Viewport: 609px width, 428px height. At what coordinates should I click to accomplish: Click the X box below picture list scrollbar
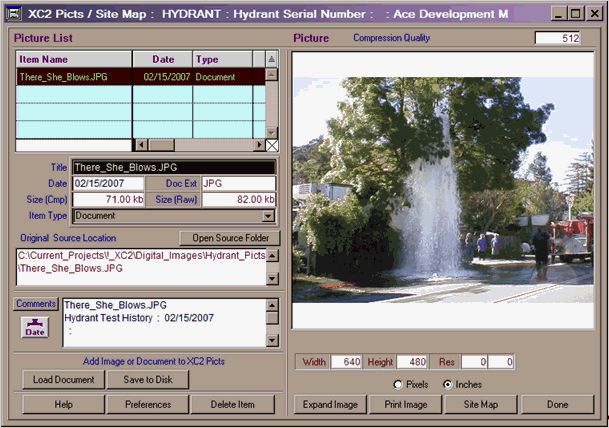click(272, 145)
